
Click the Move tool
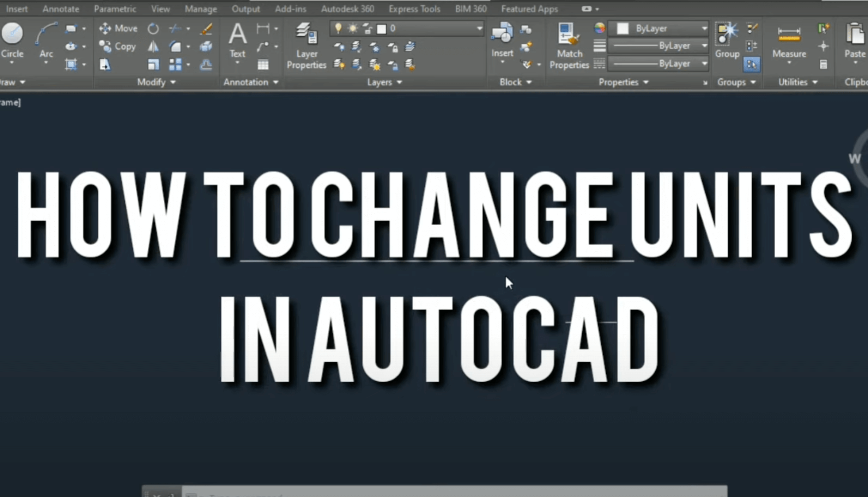pos(118,28)
